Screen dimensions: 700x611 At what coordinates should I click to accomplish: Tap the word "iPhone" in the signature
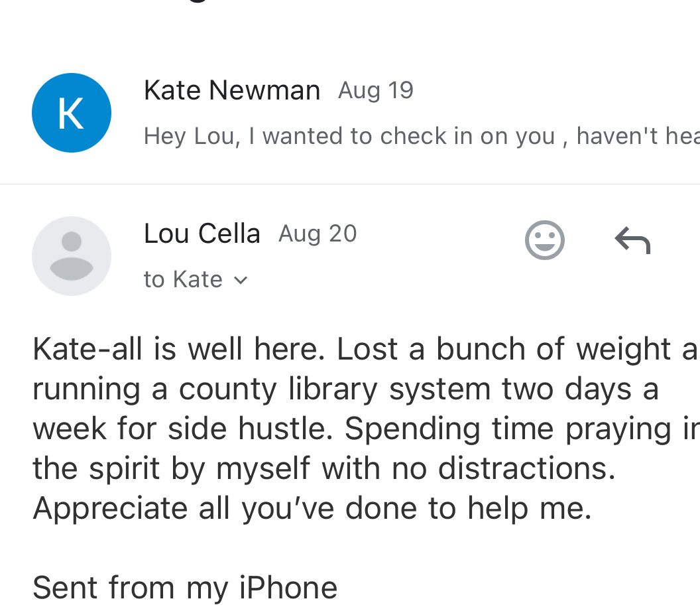[x=288, y=588]
